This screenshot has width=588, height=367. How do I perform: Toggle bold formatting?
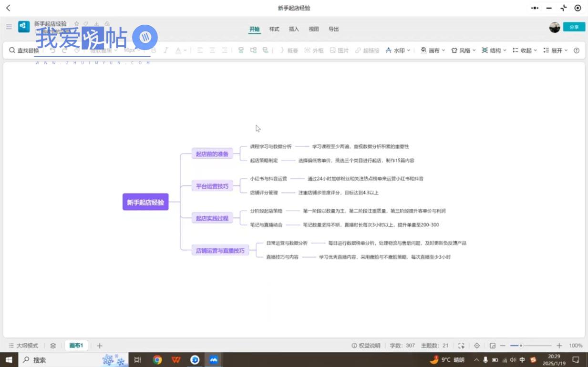(x=154, y=51)
